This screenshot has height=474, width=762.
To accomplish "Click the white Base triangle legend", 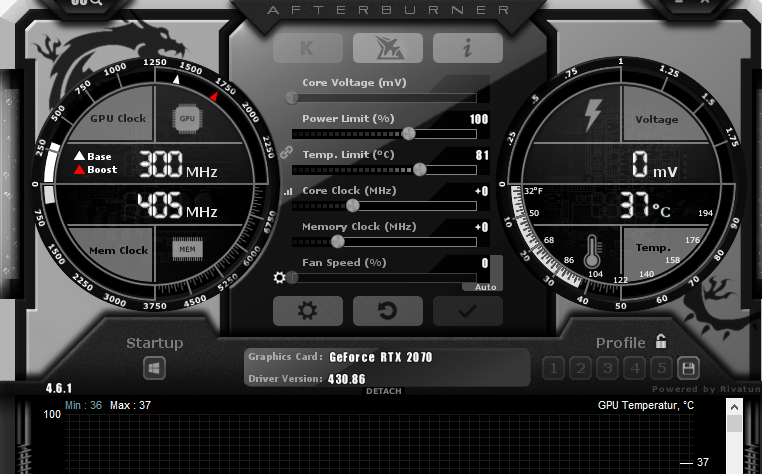I will coord(79,156).
